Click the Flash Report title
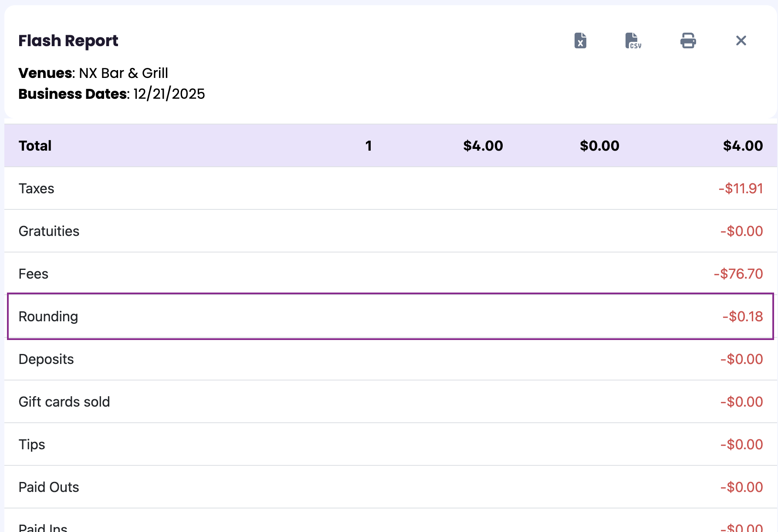The image size is (778, 532). pos(68,40)
